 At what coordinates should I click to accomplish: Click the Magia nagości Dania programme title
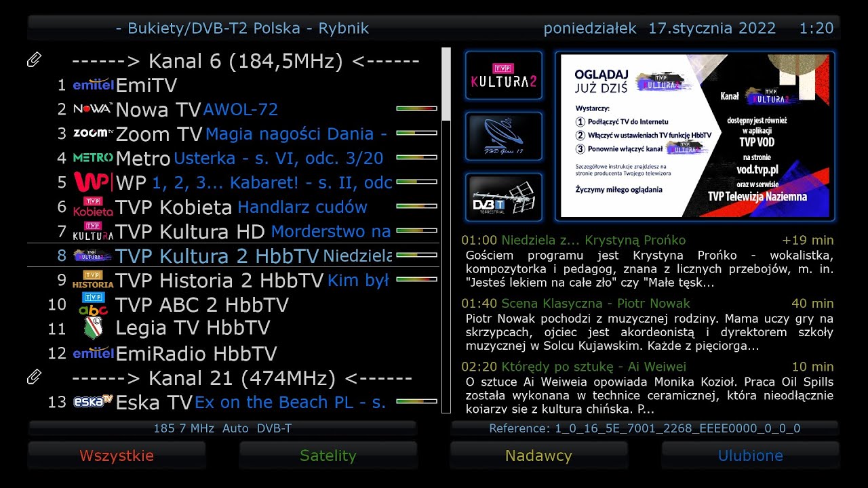(296, 134)
